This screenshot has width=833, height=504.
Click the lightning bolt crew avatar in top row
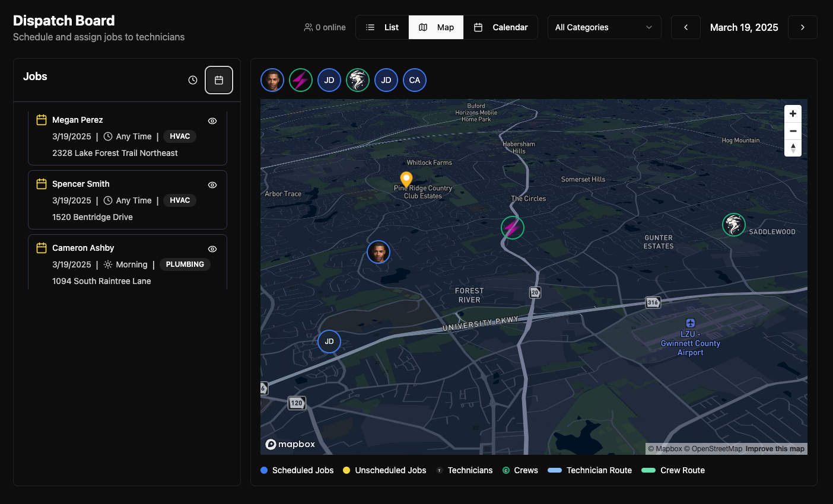(x=301, y=80)
